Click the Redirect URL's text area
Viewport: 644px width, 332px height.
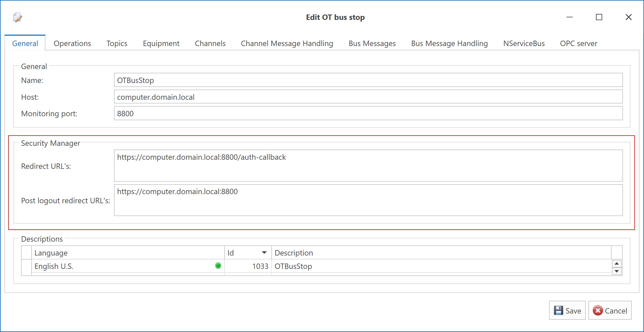pyautogui.click(x=368, y=166)
